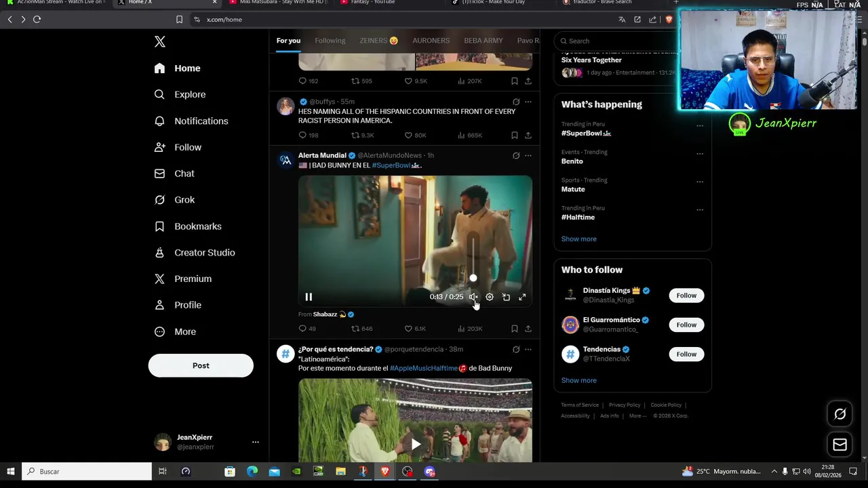Follow Tendencias account

[x=686, y=354]
